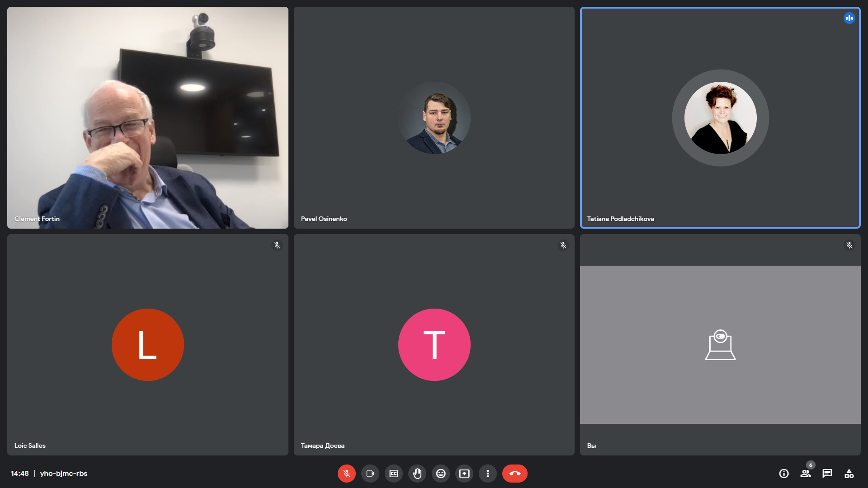This screenshot has width=868, height=488.
Task: Select the pink T avatar of Тамара Доева
Action: pyautogui.click(x=434, y=345)
